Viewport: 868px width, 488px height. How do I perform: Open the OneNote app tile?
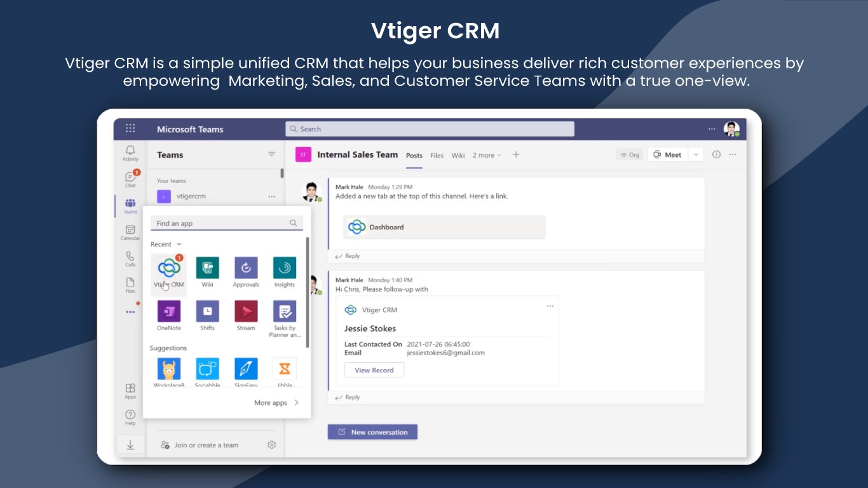[x=169, y=316]
